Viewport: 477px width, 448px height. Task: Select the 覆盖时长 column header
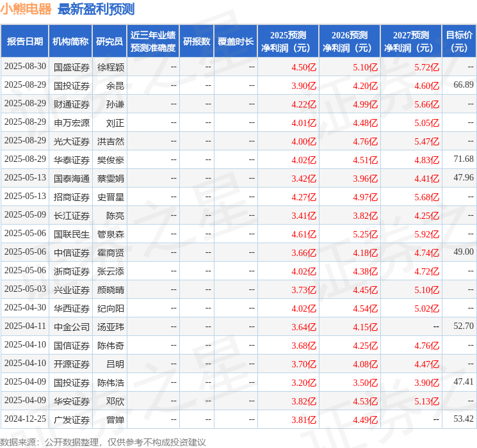pos(235,42)
